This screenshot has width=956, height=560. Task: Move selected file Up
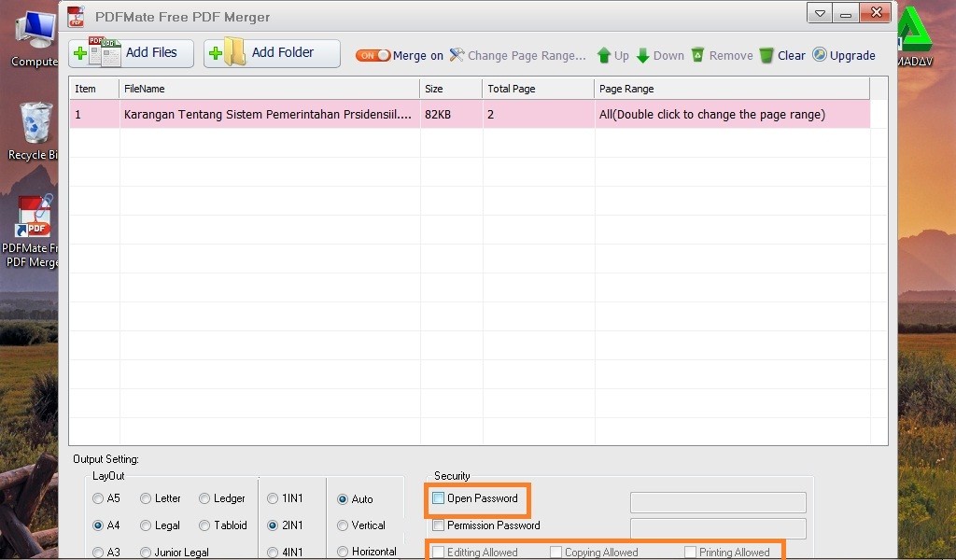coord(612,55)
